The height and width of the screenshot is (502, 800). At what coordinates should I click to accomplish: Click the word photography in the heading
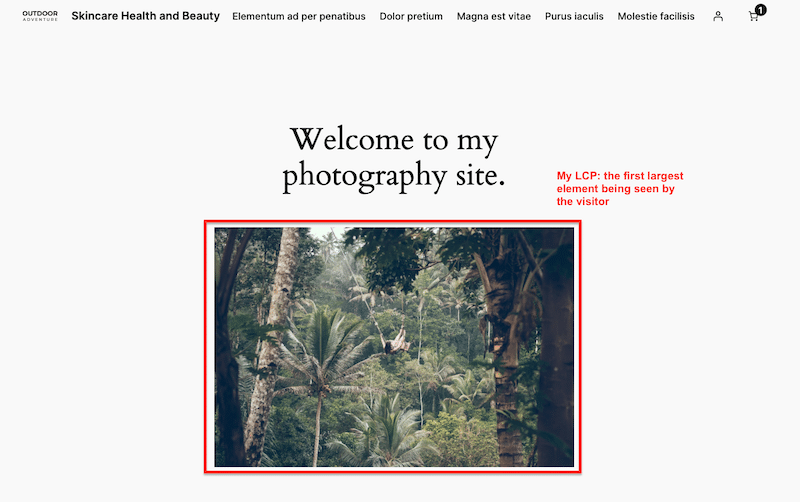coord(365,176)
